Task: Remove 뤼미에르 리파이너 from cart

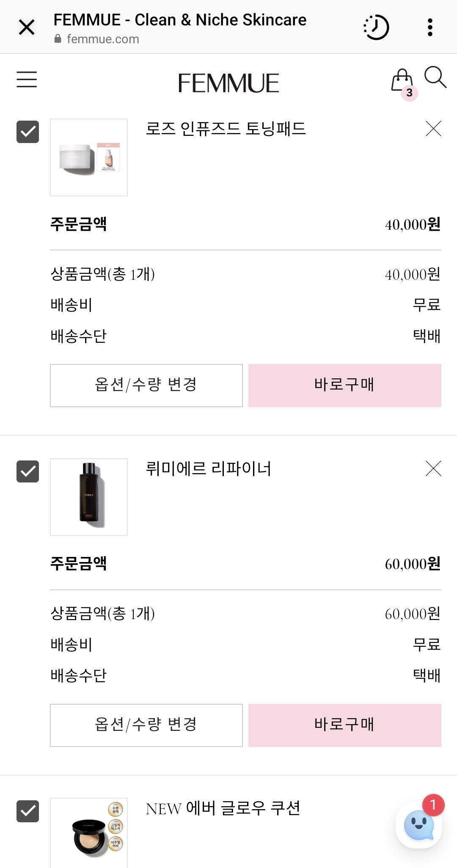Action: pos(433,468)
